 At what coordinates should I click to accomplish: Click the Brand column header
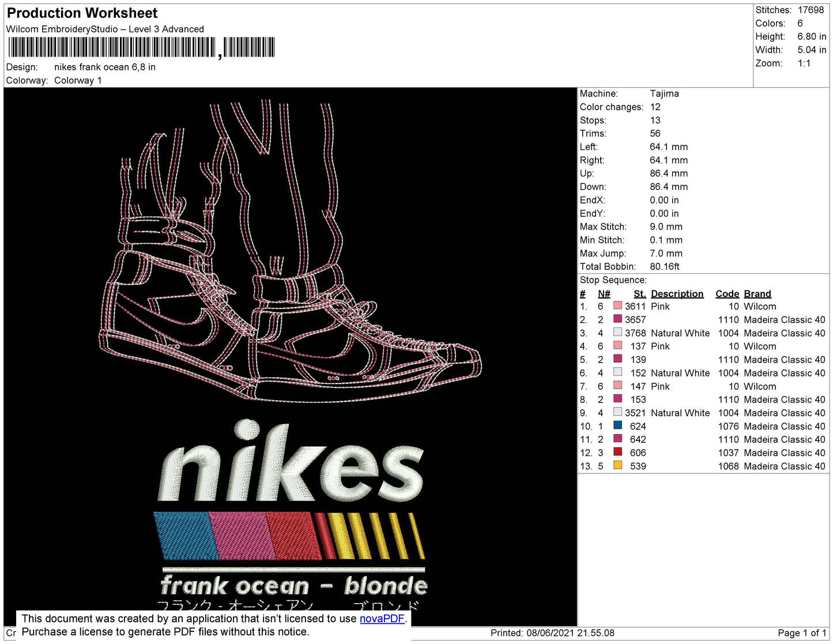(757, 293)
